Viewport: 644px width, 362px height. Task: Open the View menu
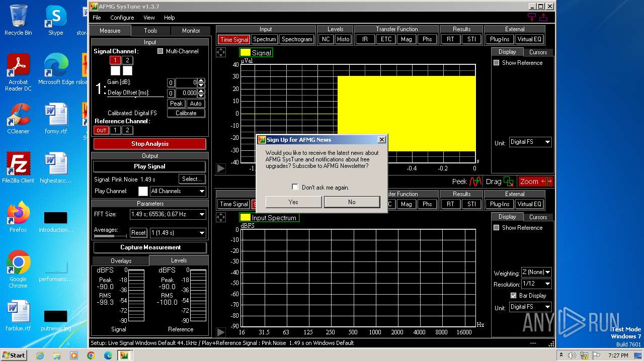[x=149, y=18]
